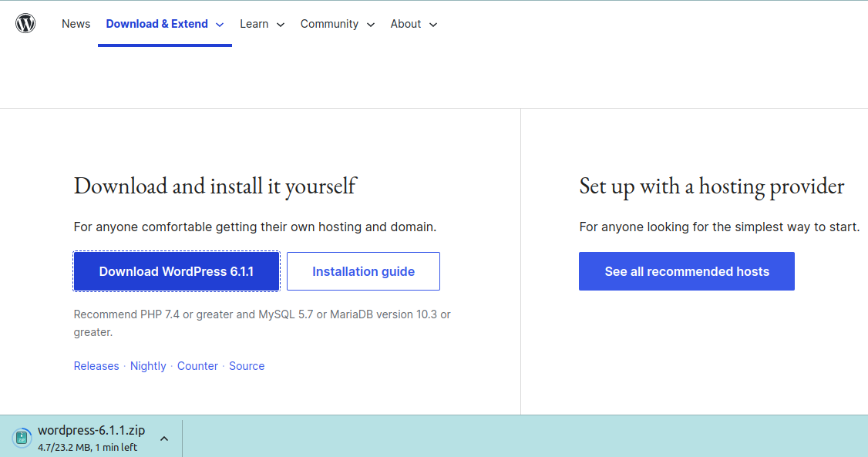
Task: Follow the Source link
Action: point(247,366)
